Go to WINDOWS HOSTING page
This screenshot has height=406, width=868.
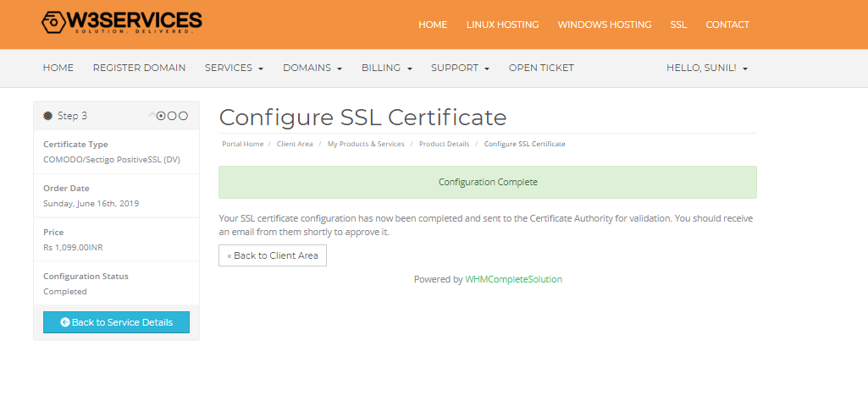(604, 25)
